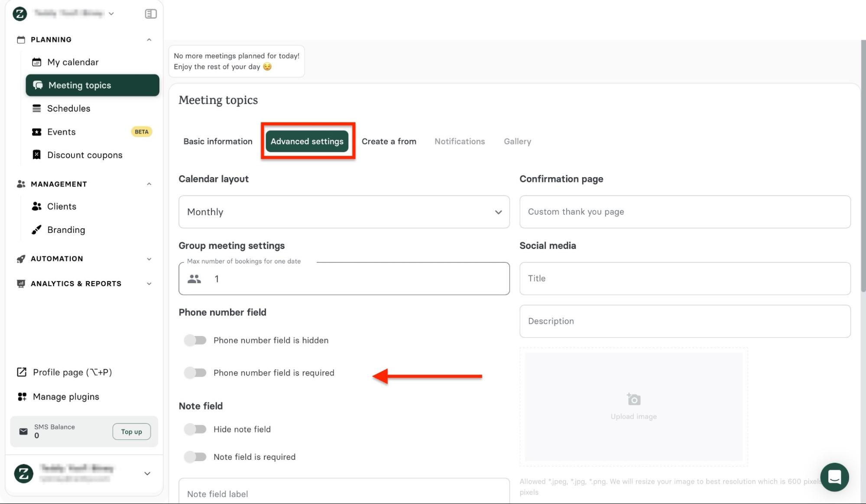
Task: Open Profile page link
Action: click(x=72, y=372)
